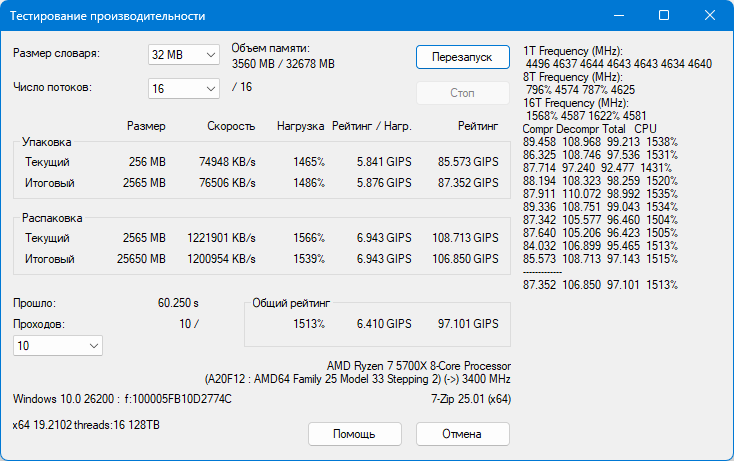This screenshot has height=461, width=734.
Task: Click overall load value 1513% in Общий рейтинг
Action: point(309,324)
